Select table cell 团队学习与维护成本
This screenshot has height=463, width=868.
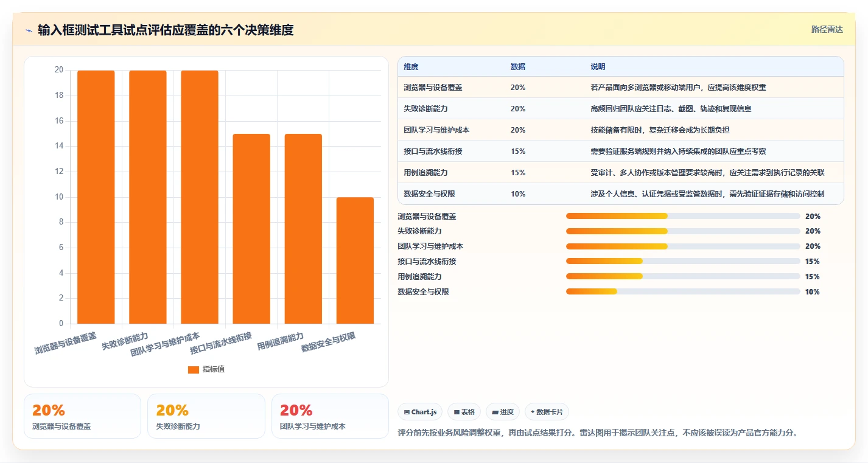(436, 130)
